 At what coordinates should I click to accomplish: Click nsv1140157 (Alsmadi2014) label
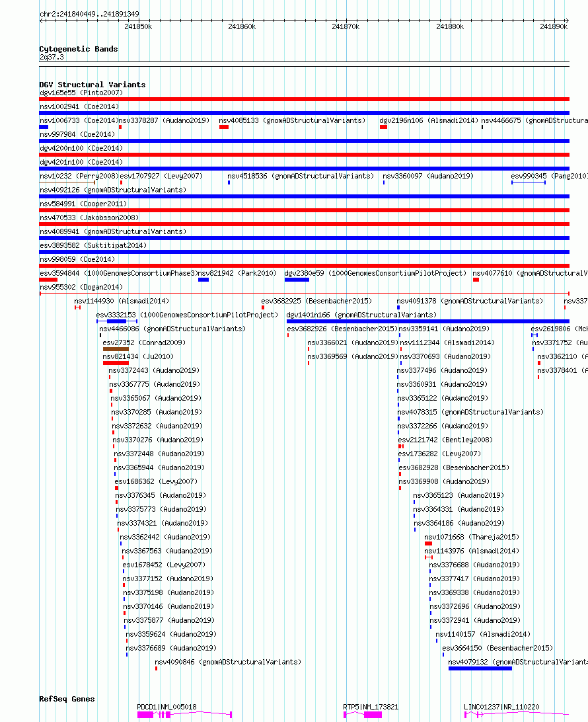click(483, 633)
